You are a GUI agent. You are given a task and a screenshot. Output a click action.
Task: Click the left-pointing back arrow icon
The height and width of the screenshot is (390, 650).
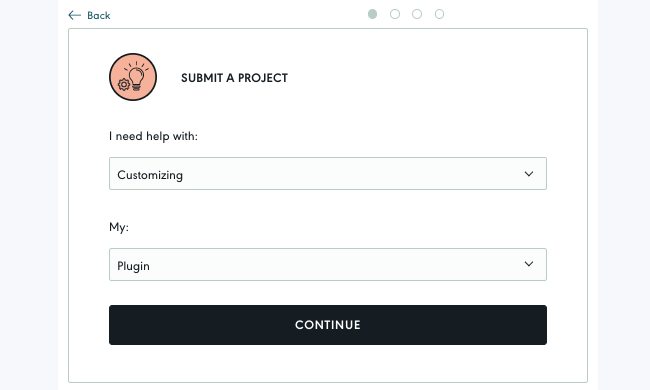pyautogui.click(x=75, y=15)
